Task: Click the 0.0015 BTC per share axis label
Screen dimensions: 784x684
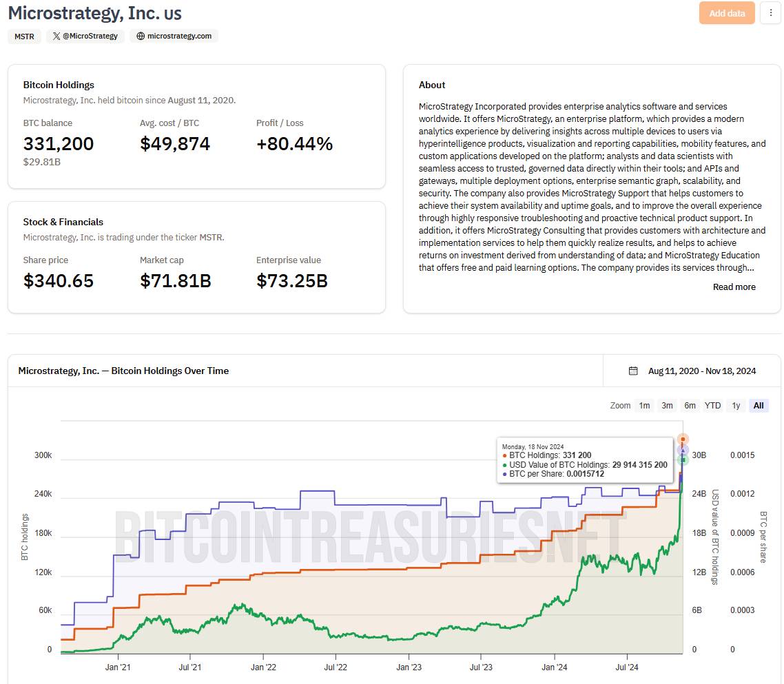Action: (x=743, y=455)
